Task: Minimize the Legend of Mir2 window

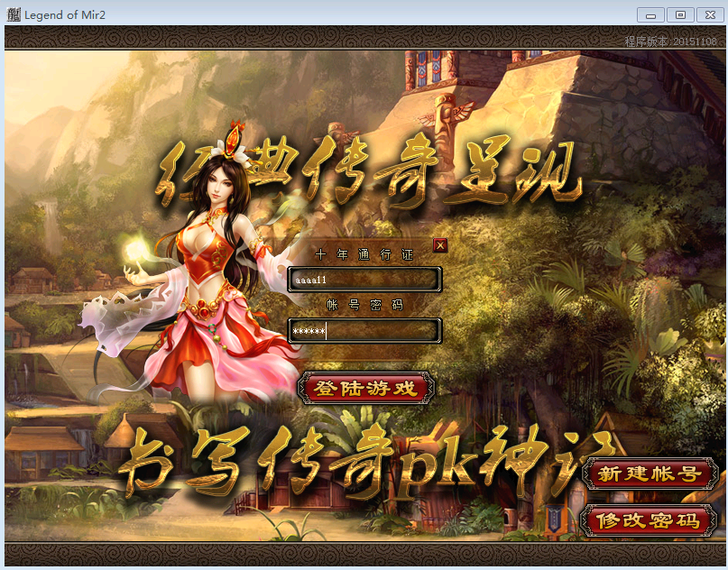Action: [650, 14]
